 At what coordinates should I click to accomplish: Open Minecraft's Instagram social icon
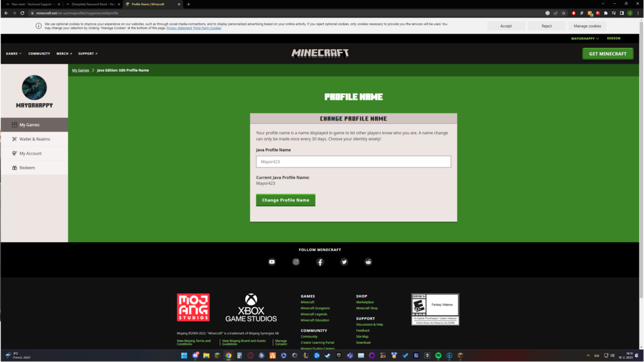point(296,262)
